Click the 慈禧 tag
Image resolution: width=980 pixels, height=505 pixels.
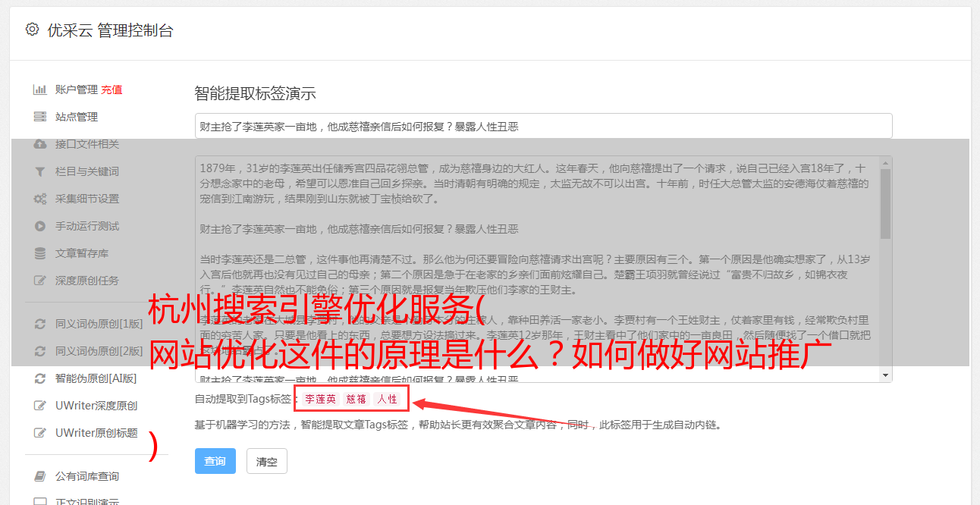pyautogui.click(x=357, y=399)
